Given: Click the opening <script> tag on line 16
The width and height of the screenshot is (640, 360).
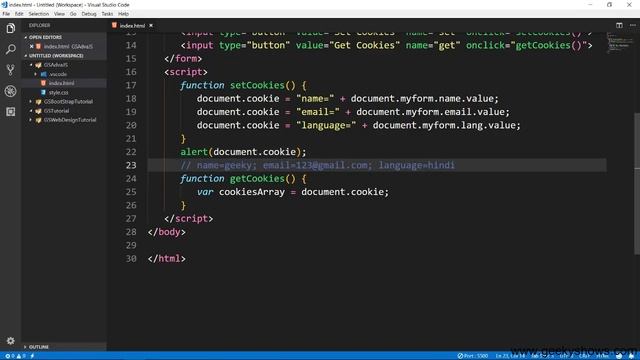Looking at the screenshot, I should 186,72.
